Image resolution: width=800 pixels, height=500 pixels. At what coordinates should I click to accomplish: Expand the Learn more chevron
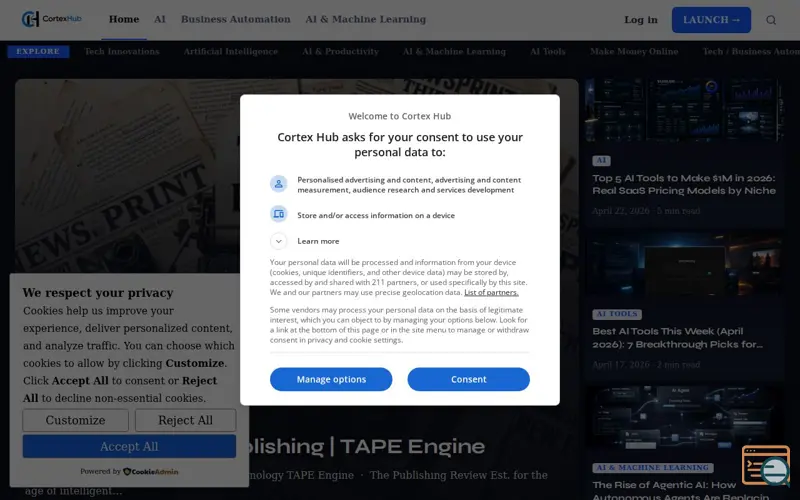pyautogui.click(x=279, y=241)
